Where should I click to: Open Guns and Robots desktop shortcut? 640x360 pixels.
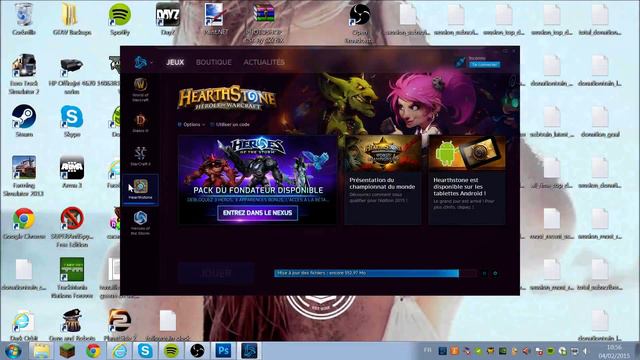point(72,325)
